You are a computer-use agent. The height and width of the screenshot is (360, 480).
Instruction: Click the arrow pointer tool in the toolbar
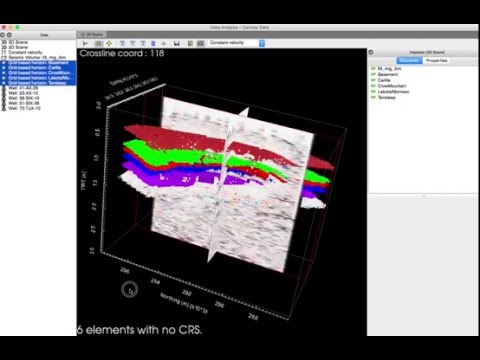pyautogui.click(x=85, y=43)
